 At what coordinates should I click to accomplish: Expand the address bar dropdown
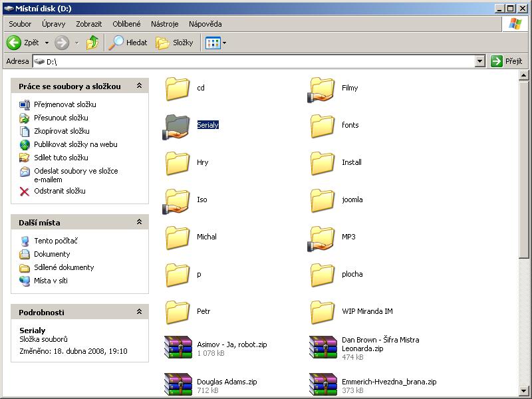coord(479,61)
